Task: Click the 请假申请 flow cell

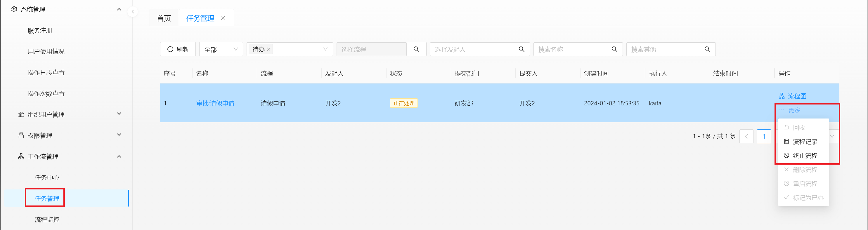Action: (x=273, y=103)
